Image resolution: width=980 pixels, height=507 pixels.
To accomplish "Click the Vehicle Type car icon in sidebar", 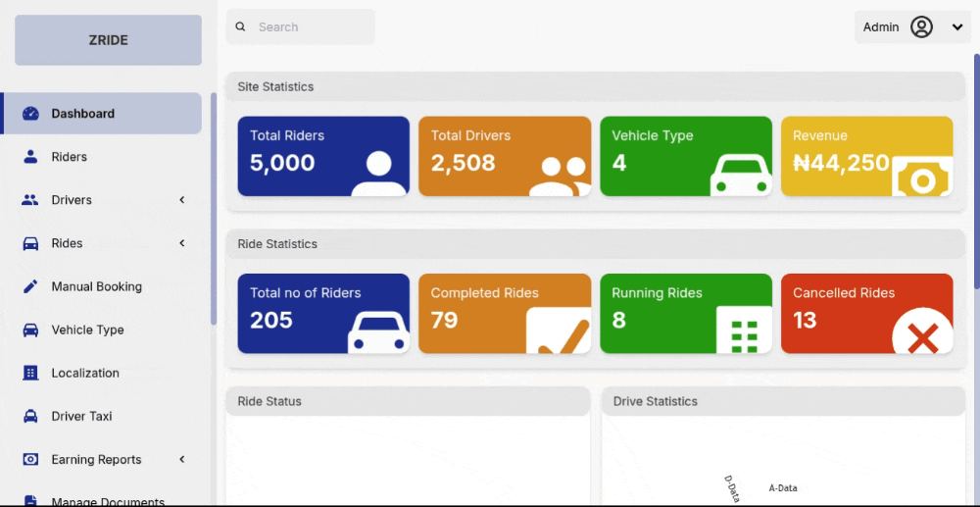I will coord(30,330).
